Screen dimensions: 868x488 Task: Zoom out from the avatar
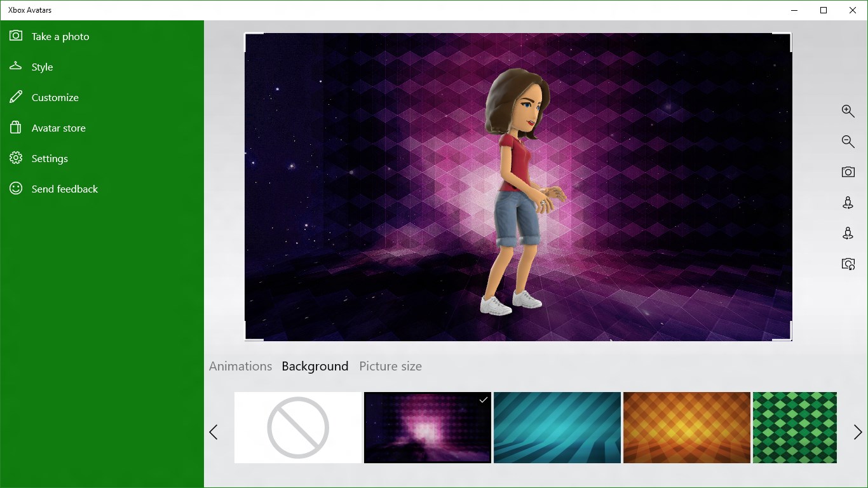848,141
